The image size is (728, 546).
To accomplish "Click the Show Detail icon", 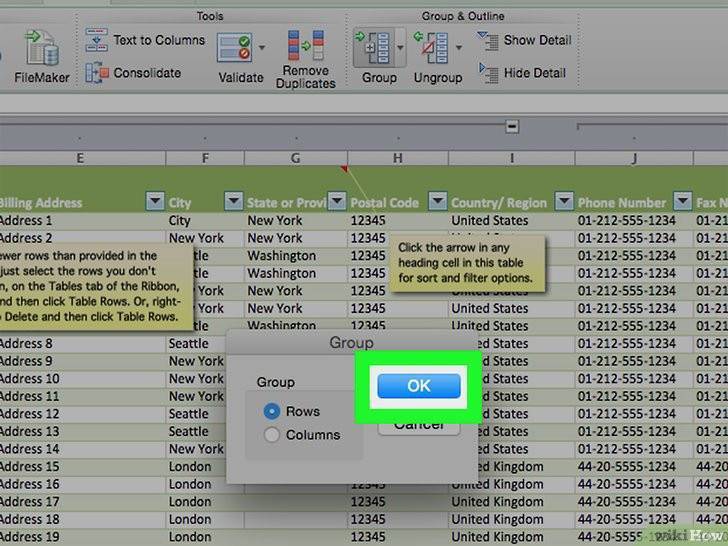I will 488,41.
